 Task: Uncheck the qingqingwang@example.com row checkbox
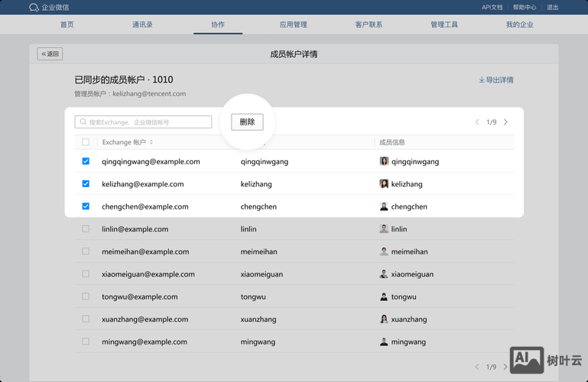click(x=86, y=161)
